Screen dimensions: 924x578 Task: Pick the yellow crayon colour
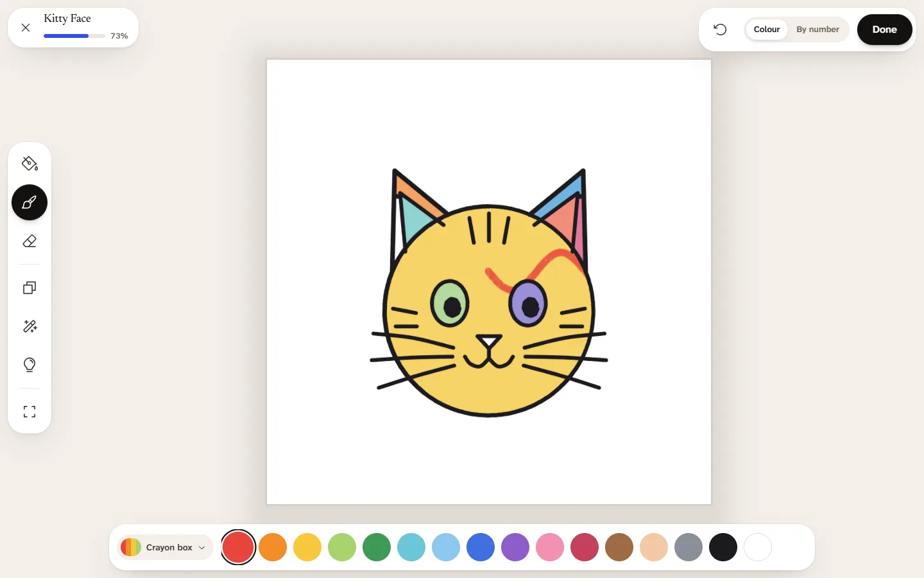pyautogui.click(x=307, y=547)
